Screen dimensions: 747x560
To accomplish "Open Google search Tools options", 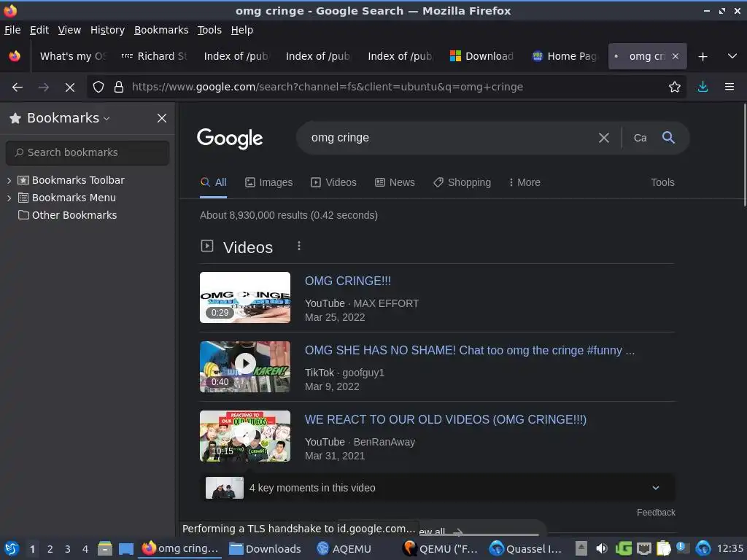I will point(662,182).
